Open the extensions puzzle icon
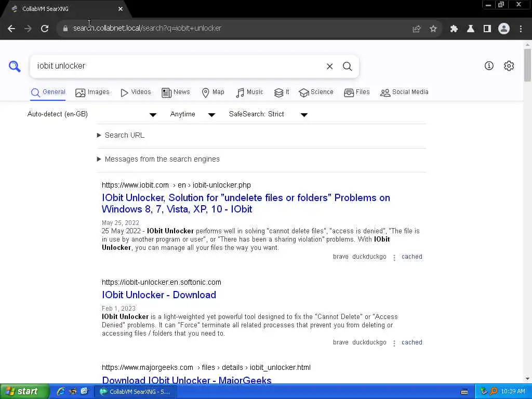Viewport: 532px width, 399px height. (454, 29)
